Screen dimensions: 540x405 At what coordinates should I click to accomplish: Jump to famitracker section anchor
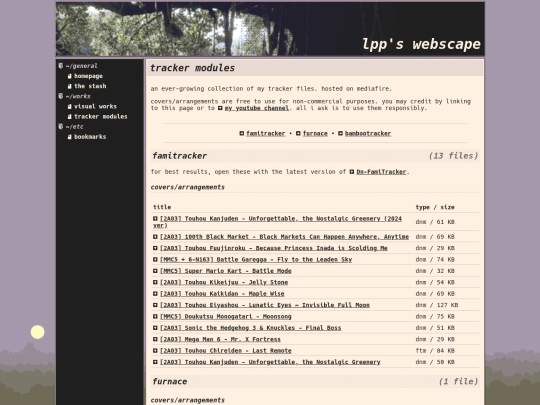coord(266,134)
